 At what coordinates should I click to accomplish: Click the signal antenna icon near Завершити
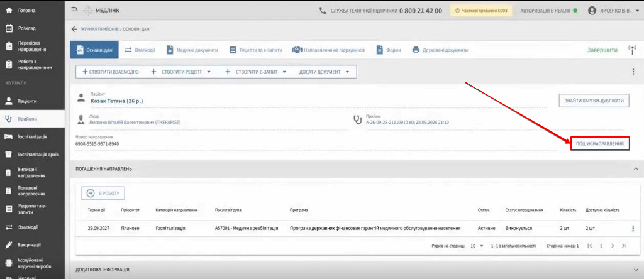(x=631, y=50)
